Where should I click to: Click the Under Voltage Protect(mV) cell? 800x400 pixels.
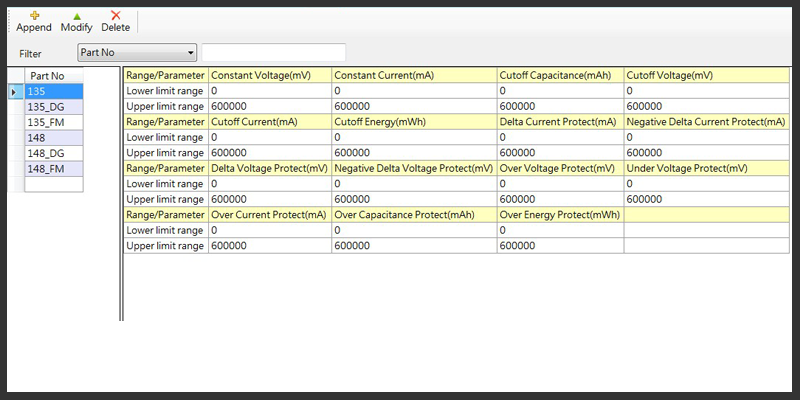pos(707,168)
